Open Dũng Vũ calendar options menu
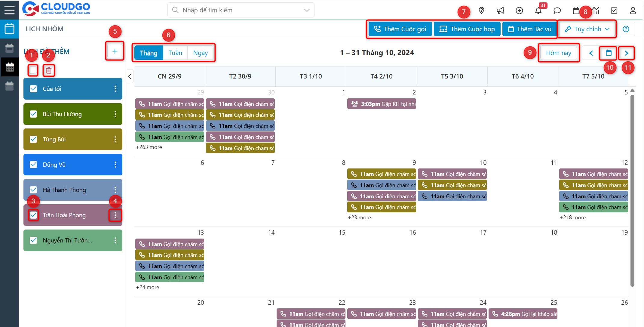Image resolution: width=644 pixels, height=327 pixels. pos(115,165)
